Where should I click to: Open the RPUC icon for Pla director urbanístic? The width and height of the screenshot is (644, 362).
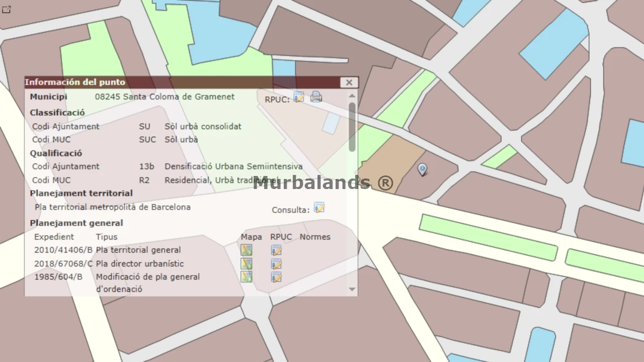point(276,263)
